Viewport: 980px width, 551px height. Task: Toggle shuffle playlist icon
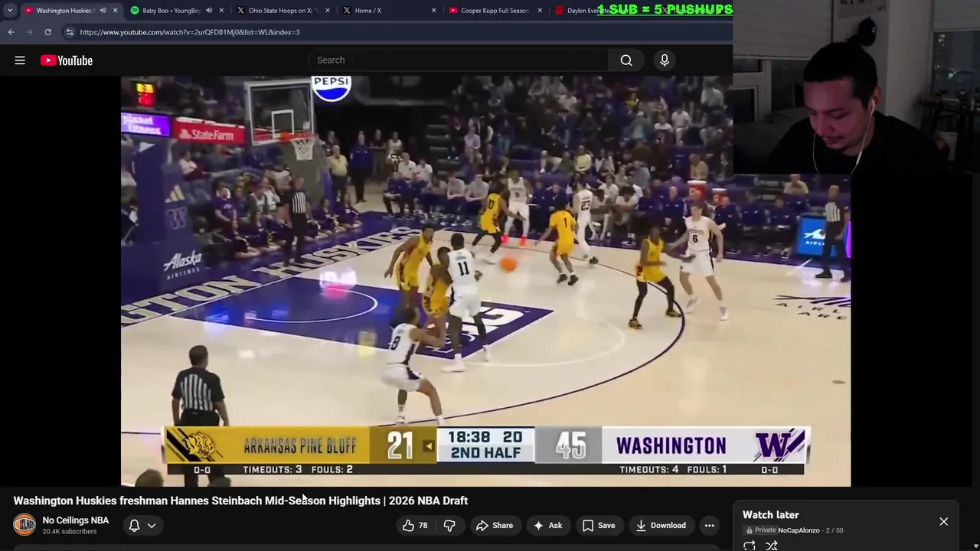click(x=772, y=546)
